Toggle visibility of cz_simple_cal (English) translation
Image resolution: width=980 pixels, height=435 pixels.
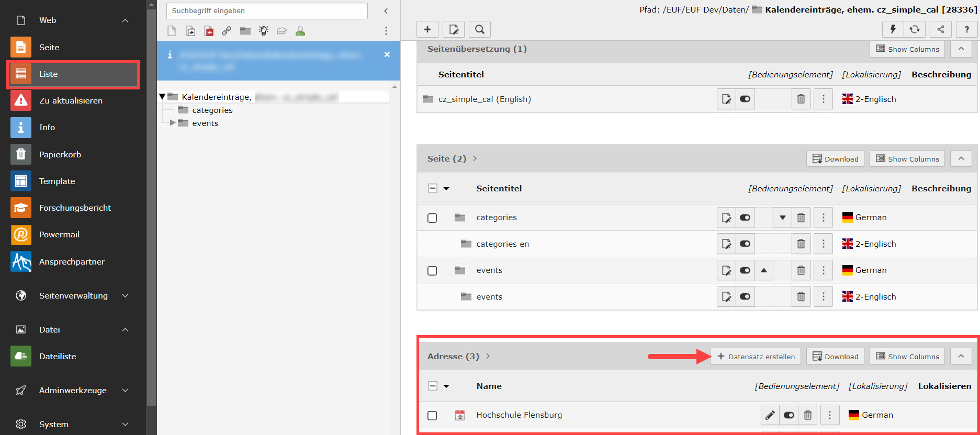(x=745, y=99)
